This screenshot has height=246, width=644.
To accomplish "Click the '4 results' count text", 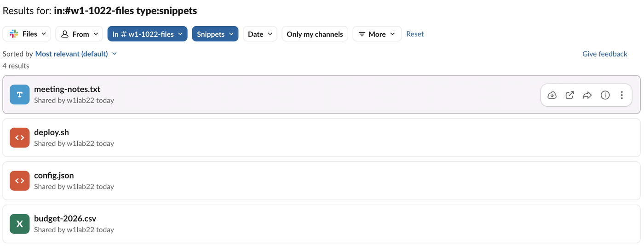I will (x=16, y=66).
